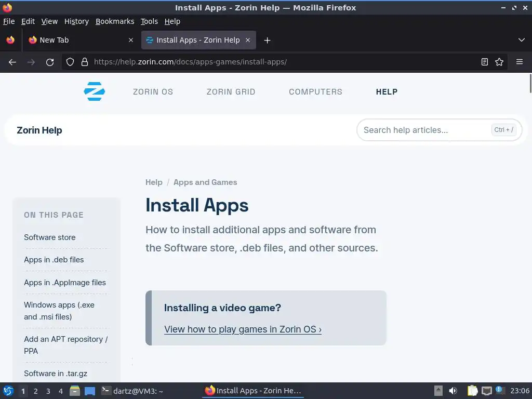Click the Zorin logo in site header

tap(95, 91)
